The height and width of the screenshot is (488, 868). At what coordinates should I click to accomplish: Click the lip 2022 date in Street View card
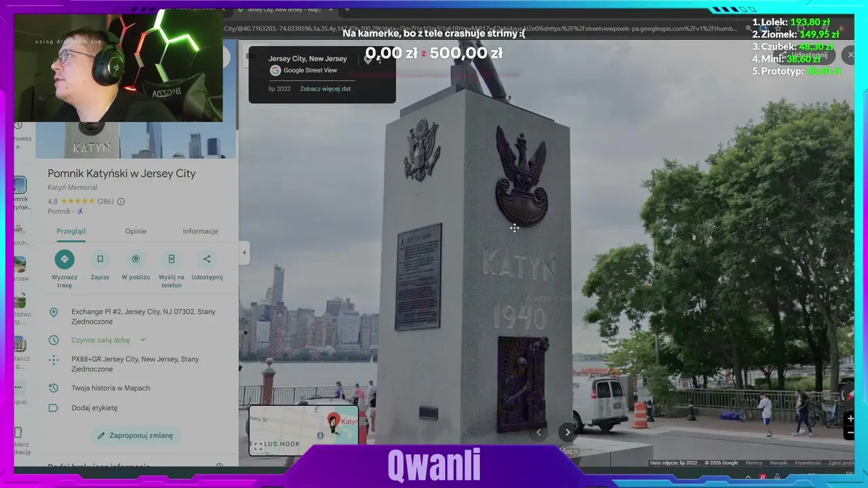(279, 89)
